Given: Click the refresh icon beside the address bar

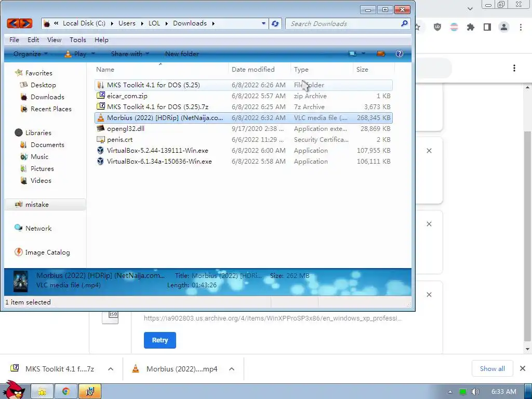Looking at the screenshot, I should [x=275, y=24].
